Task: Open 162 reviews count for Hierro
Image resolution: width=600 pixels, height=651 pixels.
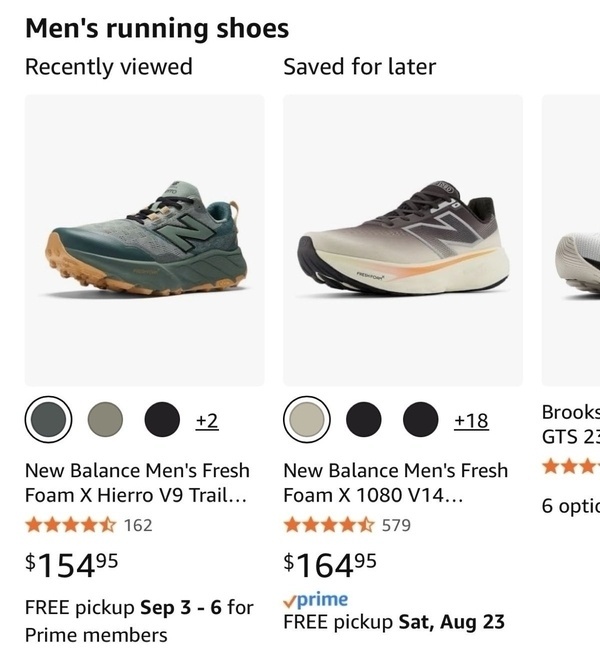Action: pos(138,525)
